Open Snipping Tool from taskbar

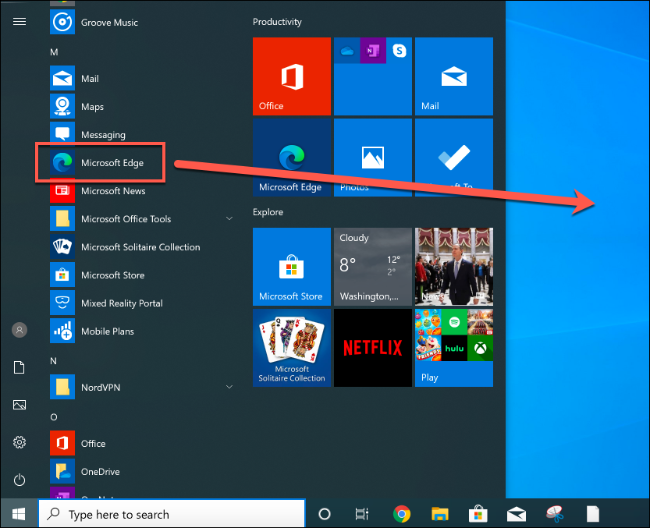[555, 514]
